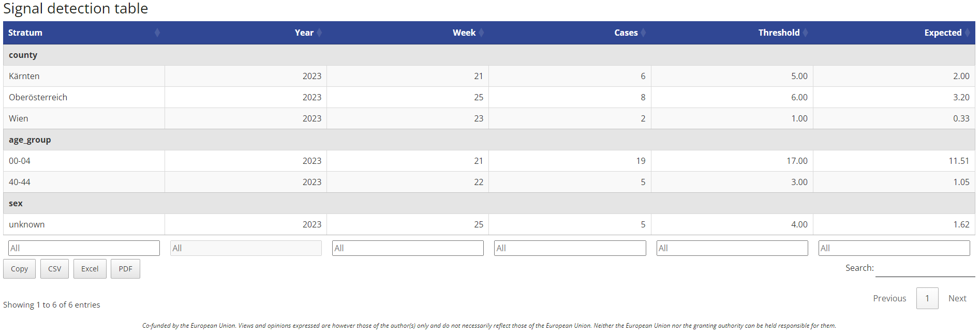Open the Week column filter input
Viewport: 980px width, 336px height.
408,248
